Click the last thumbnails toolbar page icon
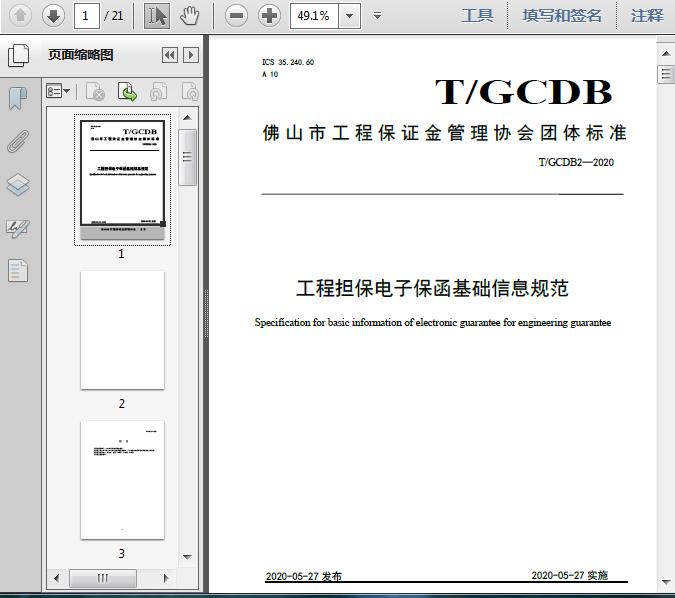This screenshot has width=675, height=598. coord(189,91)
